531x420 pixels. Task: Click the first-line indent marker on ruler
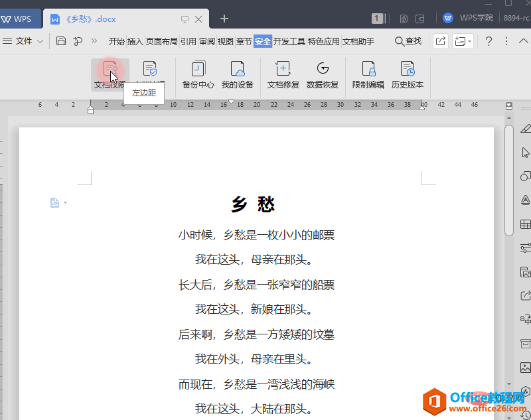pos(231,102)
